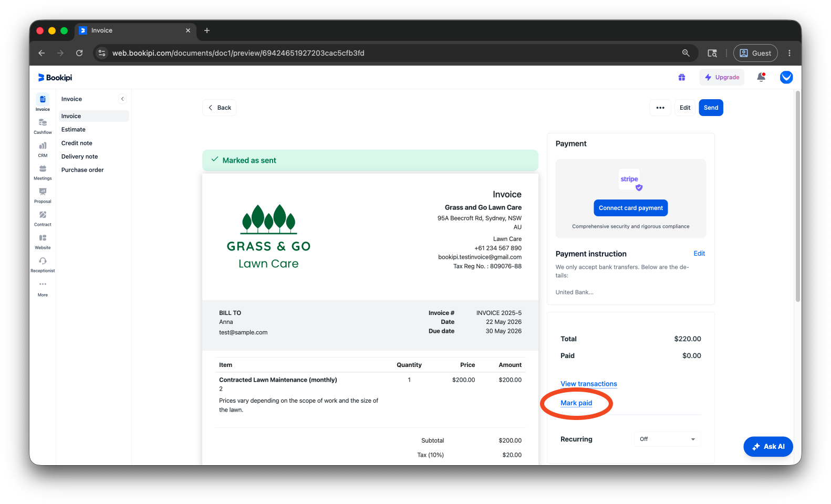831x504 pixels.
Task: Open the account avatar menu
Action: [786, 77]
